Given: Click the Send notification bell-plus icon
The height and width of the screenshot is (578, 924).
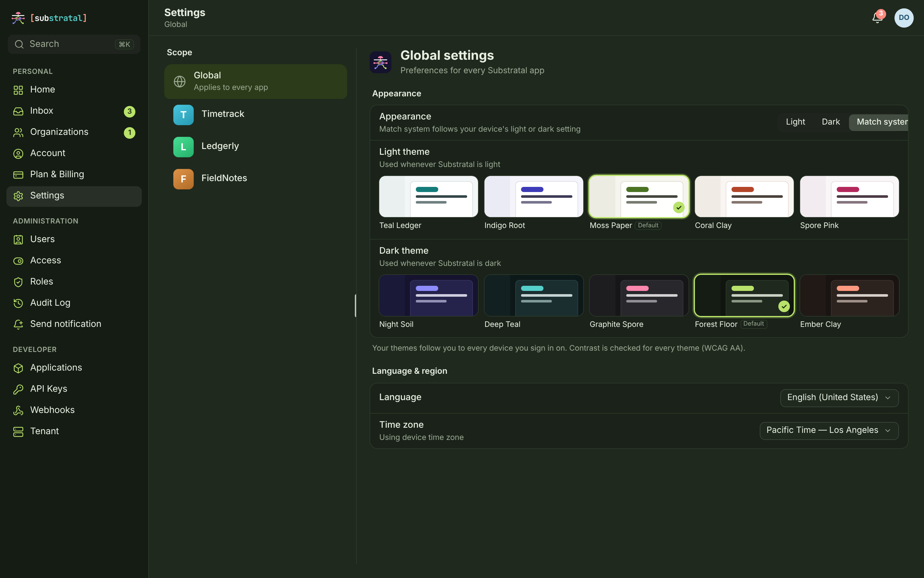Looking at the screenshot, I should tap(18, 325).
